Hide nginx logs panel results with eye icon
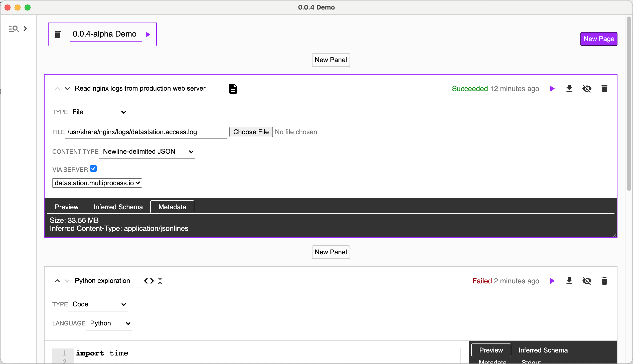This screenshot has width=633, height=364. click(587, 89)
